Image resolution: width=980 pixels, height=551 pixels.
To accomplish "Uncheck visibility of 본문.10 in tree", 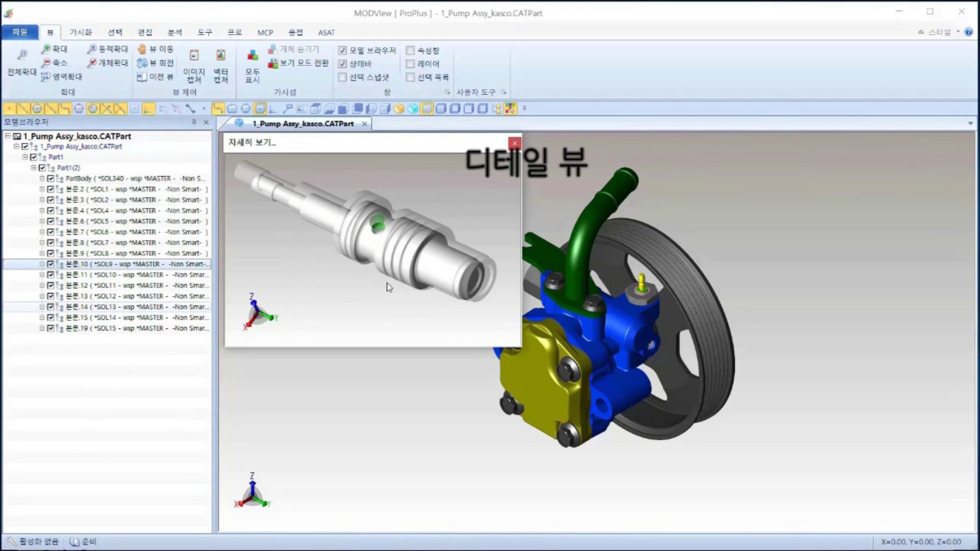I will (x=51, y=264).
